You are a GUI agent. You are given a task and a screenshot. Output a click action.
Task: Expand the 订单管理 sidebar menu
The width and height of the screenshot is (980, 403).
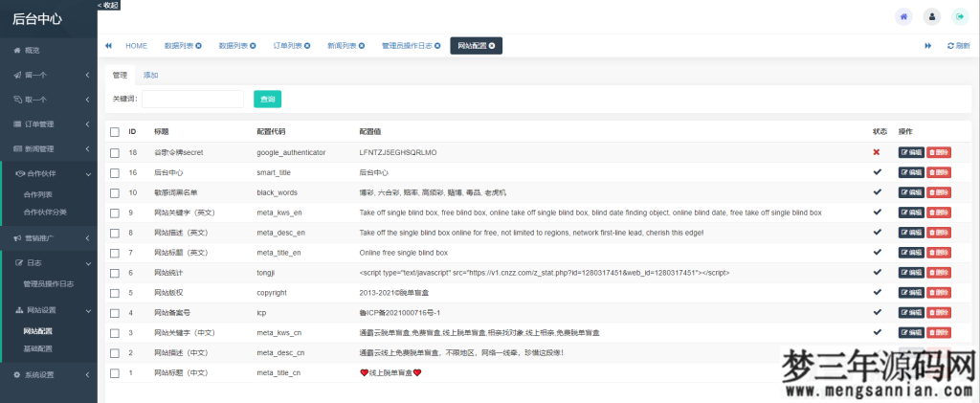[x=49, y=123]
